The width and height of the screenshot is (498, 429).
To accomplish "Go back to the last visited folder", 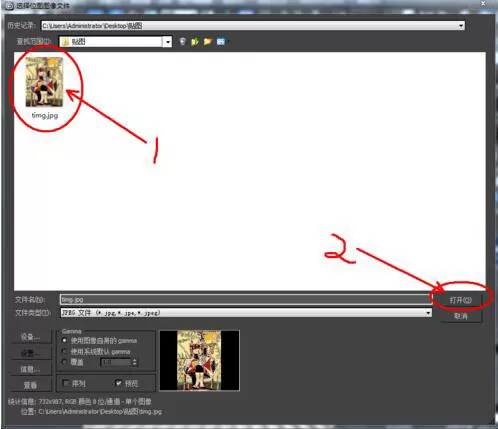I will click(x=182, y=42).
